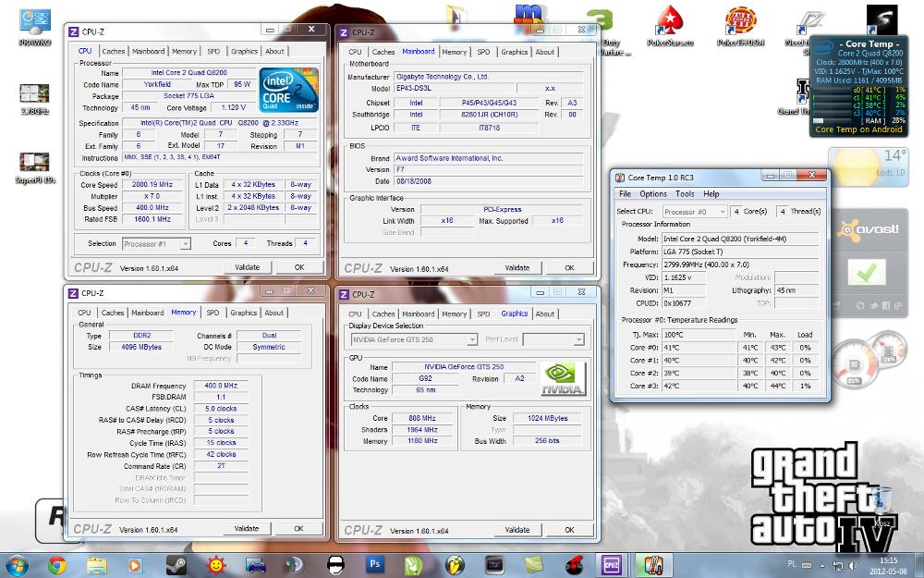Open the PRAWKO desktop icon
The width and height of the screenshot is (924, 578).
(x=35, y=28)
